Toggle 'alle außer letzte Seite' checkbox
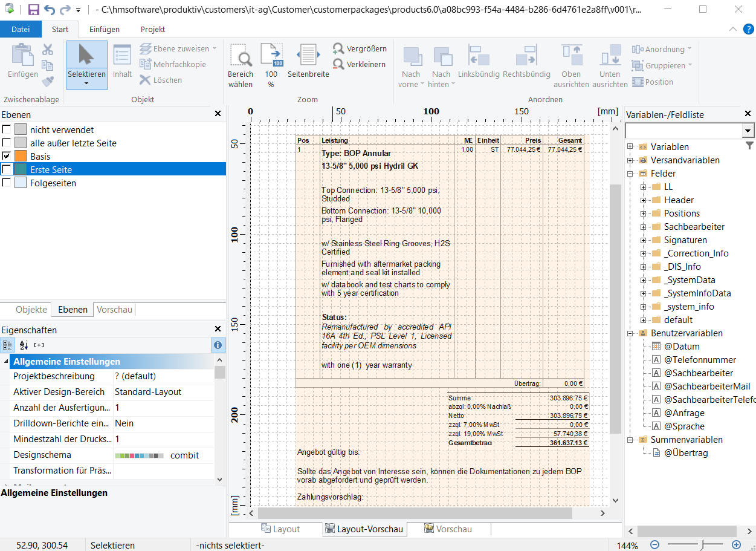Viewport: 756px width, 551px height. 7,143
